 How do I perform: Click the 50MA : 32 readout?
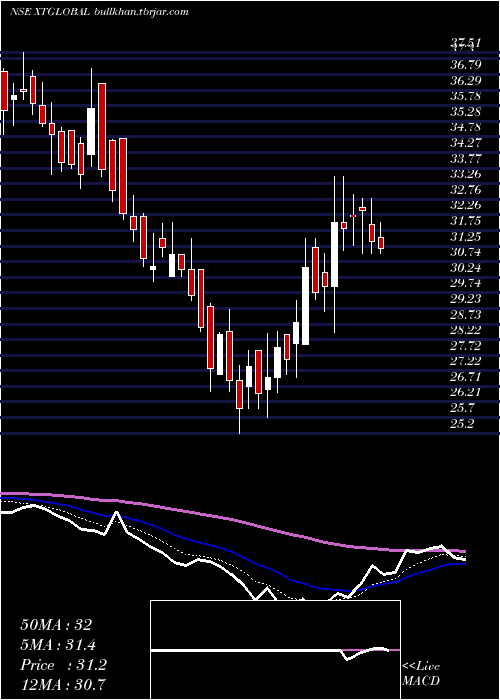[x=56, y=625]
